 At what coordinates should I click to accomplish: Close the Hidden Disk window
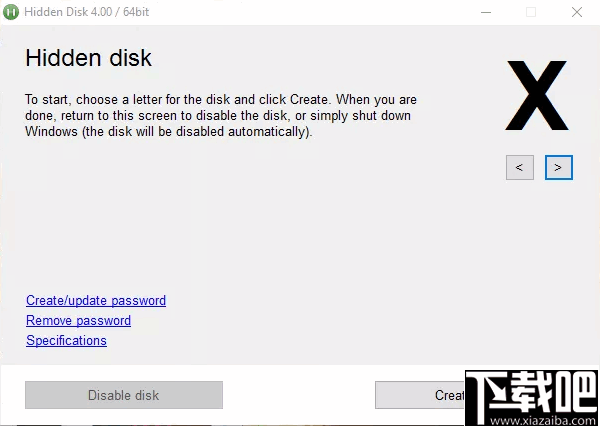pos(577,12)
